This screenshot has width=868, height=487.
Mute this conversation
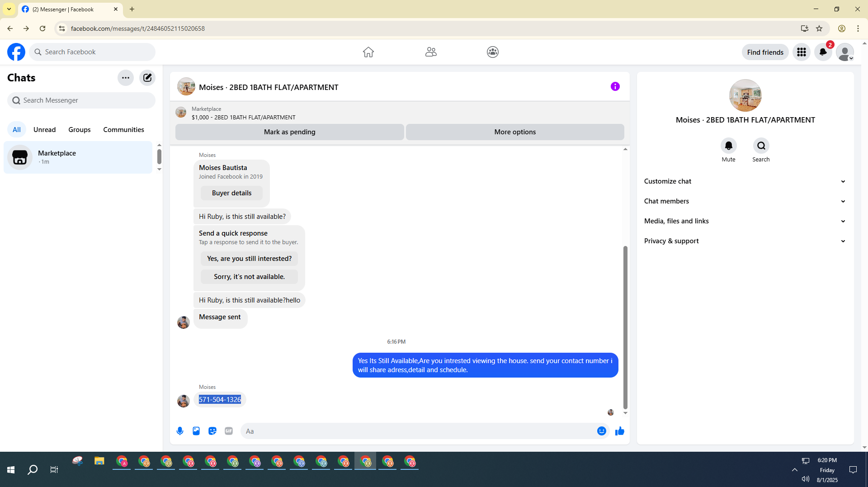coord(729,146)
